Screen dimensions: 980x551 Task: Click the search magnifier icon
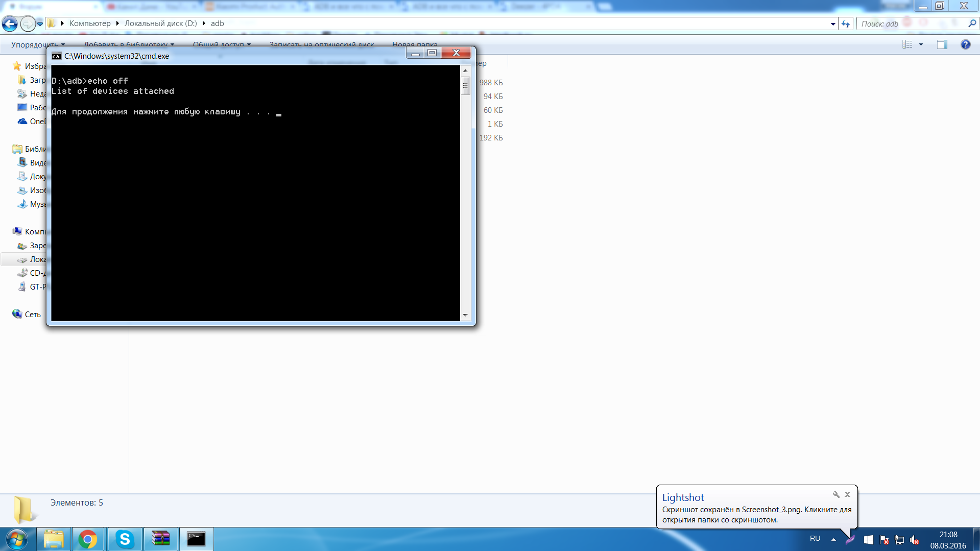point(972,23)
